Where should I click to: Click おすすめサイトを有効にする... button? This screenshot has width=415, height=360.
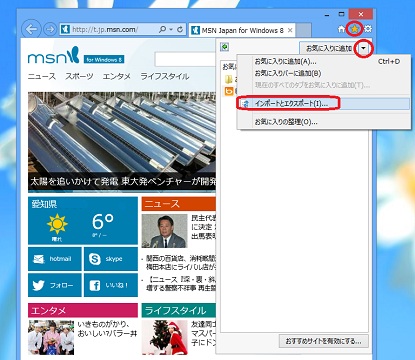pos(323,341)
